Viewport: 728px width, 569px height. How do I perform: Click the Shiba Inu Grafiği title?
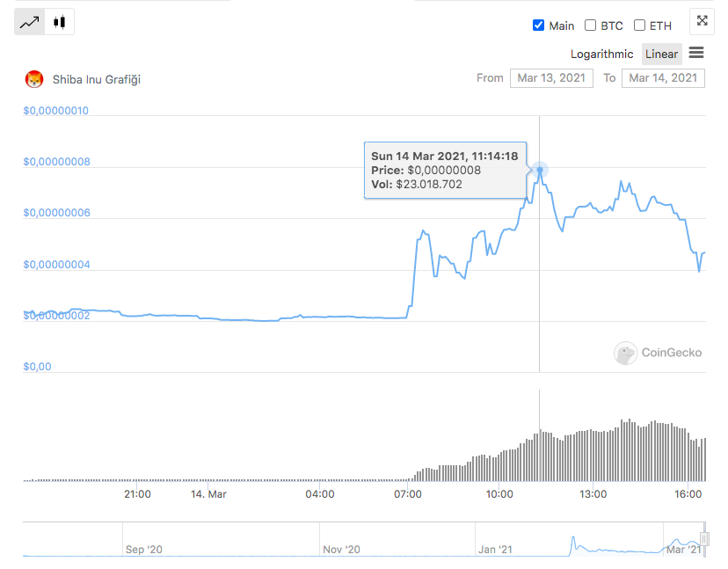click(97, 79)
